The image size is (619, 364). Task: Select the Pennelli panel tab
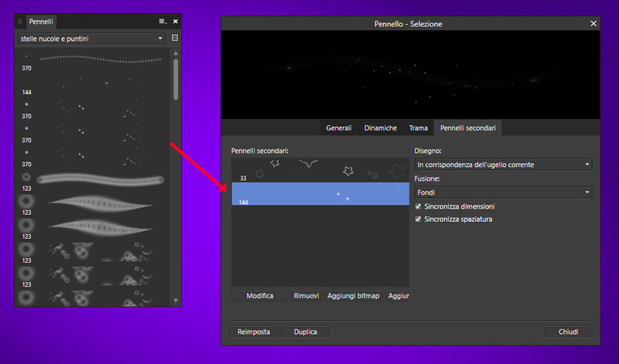point(41,22)
